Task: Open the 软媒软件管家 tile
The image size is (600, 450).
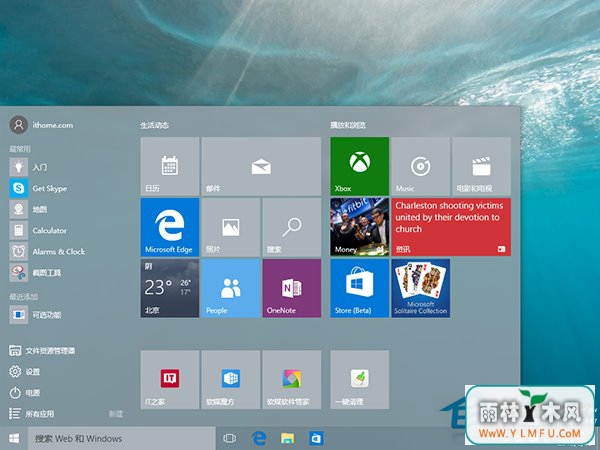Action: pyautogui.click(x=292, y=380)
